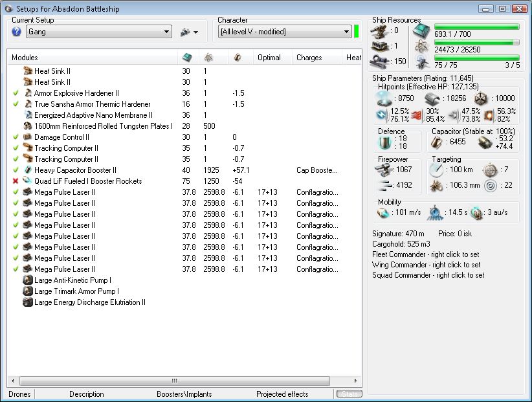Click the module list horizontal scrollbar thumb
The height and width of the screenshot is (402, 532).
[175, 381]
